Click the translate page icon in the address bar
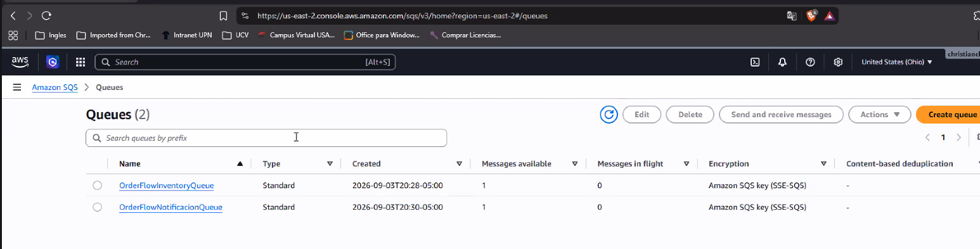This screenshot has height=249, width=980. 792,16
